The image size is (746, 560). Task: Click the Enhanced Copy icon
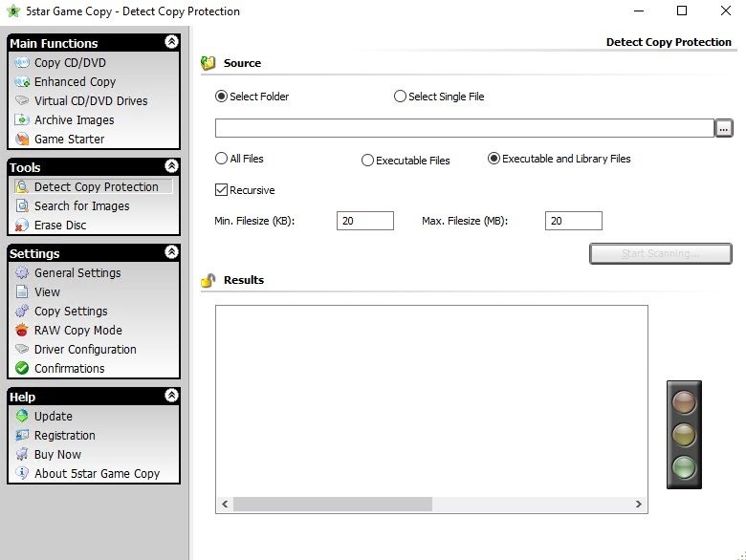[22, 82]
